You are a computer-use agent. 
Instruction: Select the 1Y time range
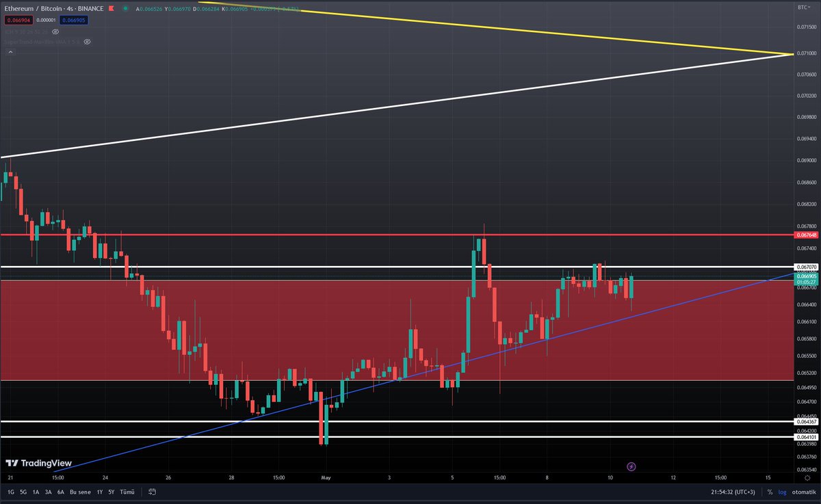tap(100, 492)
